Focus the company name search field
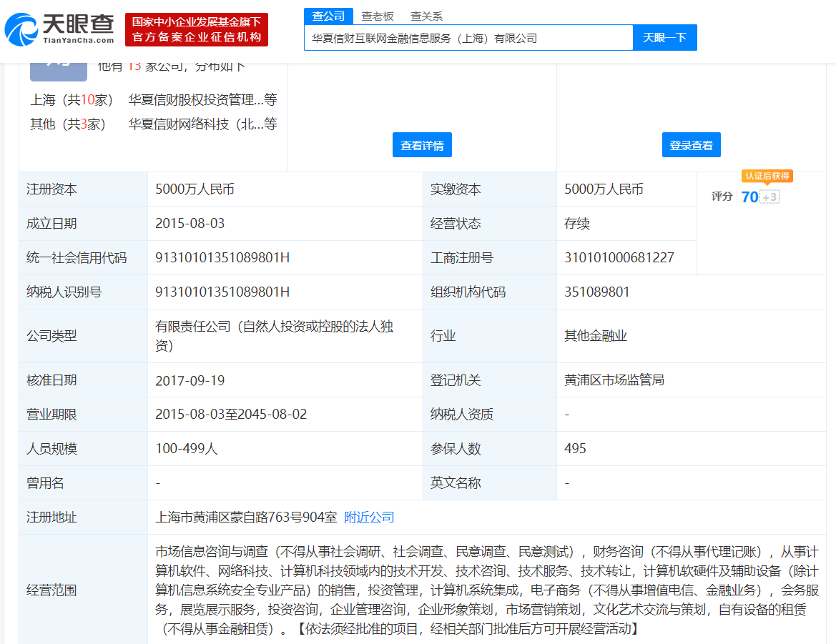 click(468, 38)
